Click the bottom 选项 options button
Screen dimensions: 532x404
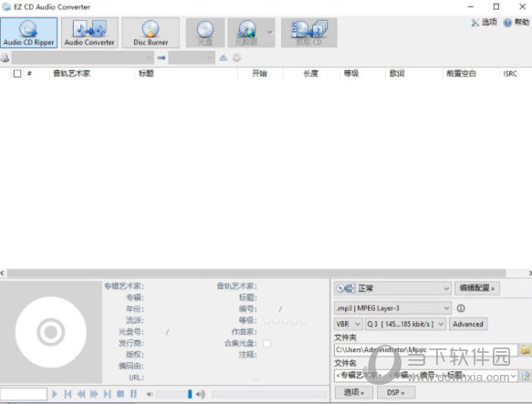pos(354,392)
